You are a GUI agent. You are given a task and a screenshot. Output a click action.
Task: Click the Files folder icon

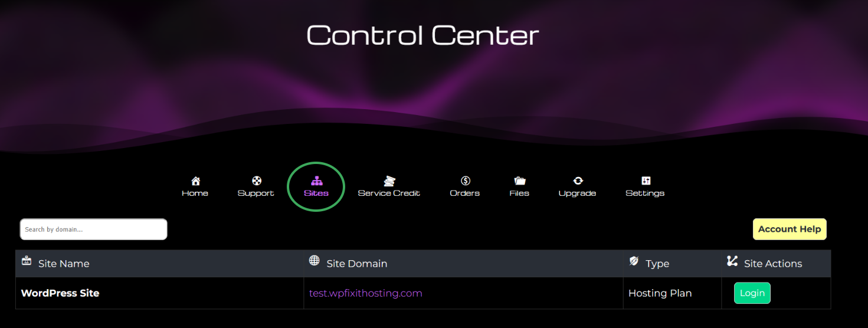click(519, 181)
